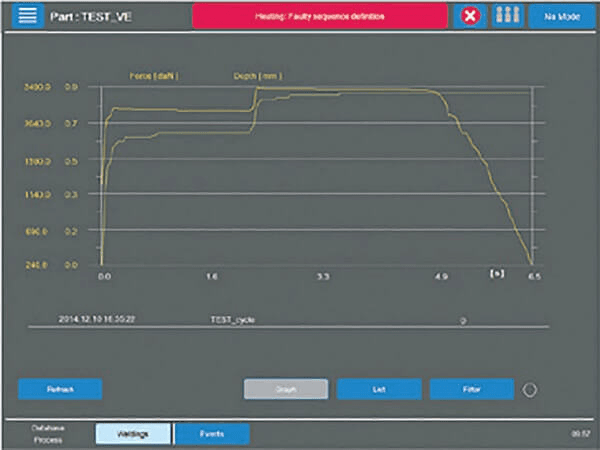Click the red X error acknowledge icon
This screenshot has height=450, width=600.
pos(470,16)
